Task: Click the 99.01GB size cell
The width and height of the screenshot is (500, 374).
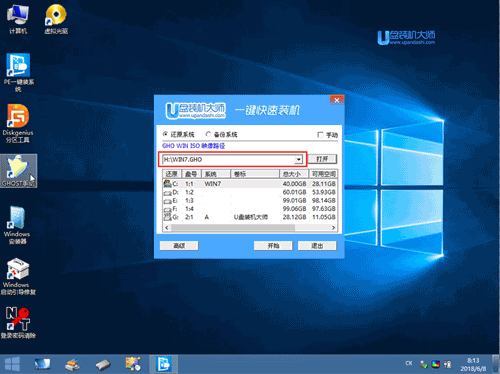Action: (294, 200)
